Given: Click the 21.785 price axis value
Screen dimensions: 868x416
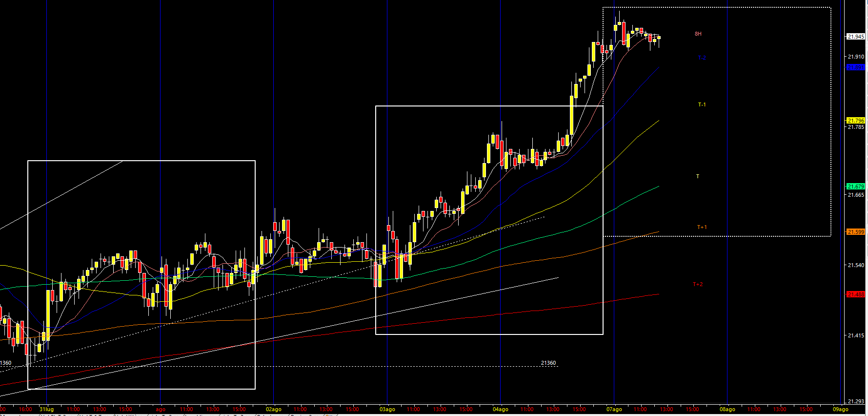Looking at the screenshot, I should (x=856, y=127).
